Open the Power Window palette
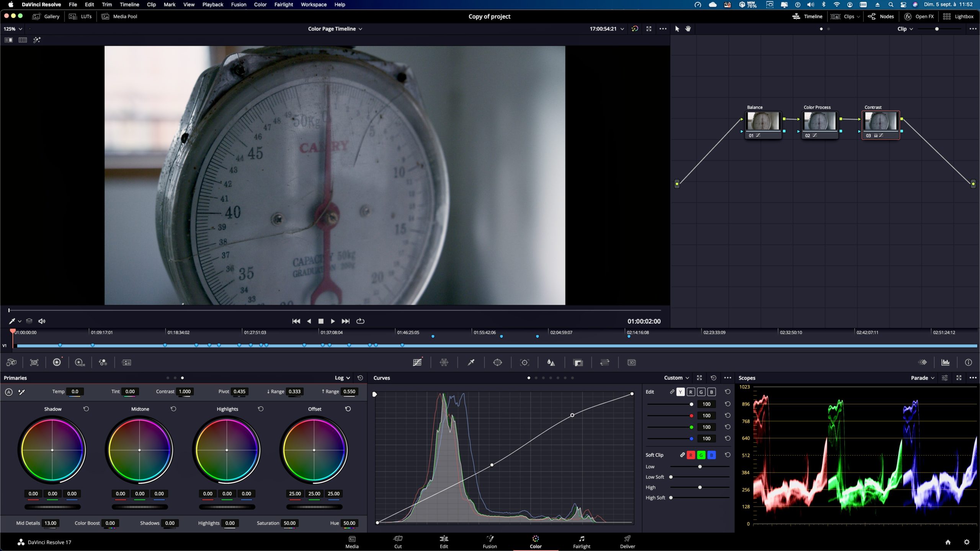This screenshot has width=980, height=551. (x=497, y=362)
